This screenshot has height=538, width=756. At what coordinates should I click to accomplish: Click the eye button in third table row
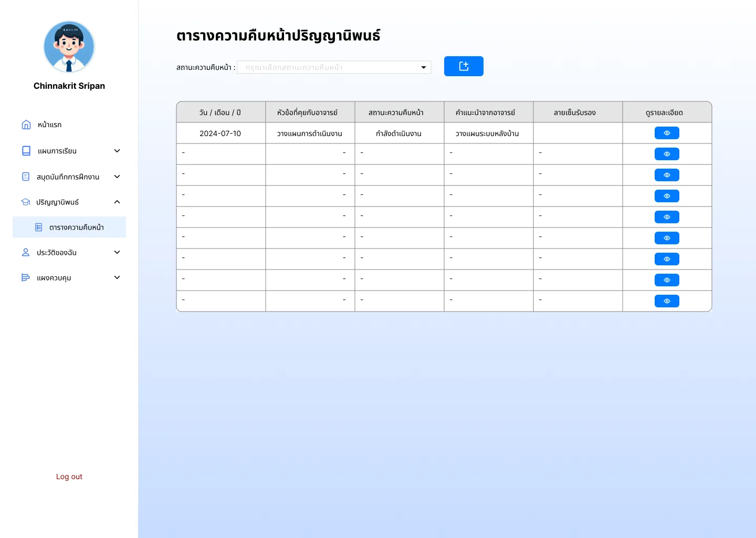pos(667,175)
